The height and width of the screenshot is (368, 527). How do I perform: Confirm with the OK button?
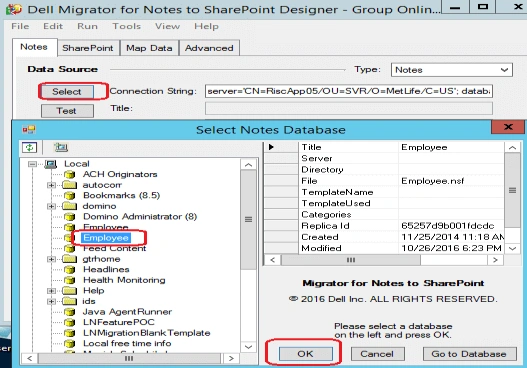(305, 354)
